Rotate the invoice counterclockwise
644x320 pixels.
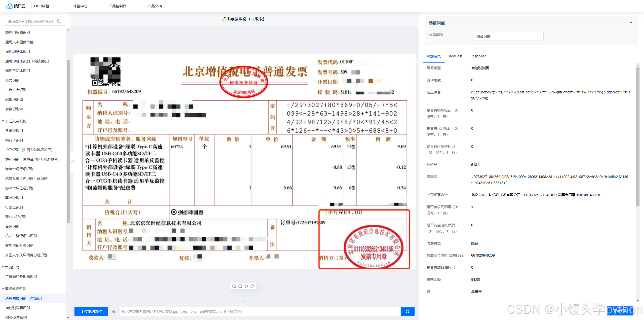(x=246, y=286)
